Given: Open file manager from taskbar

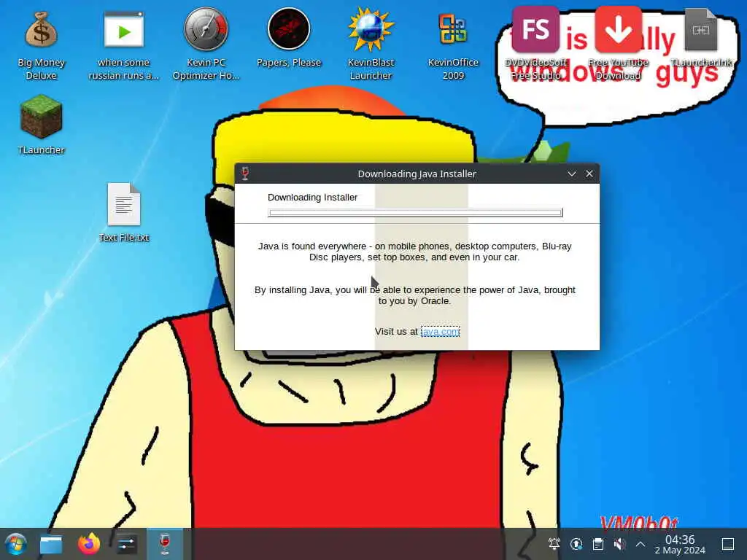Looking at the screenshot, I should 51,544.
